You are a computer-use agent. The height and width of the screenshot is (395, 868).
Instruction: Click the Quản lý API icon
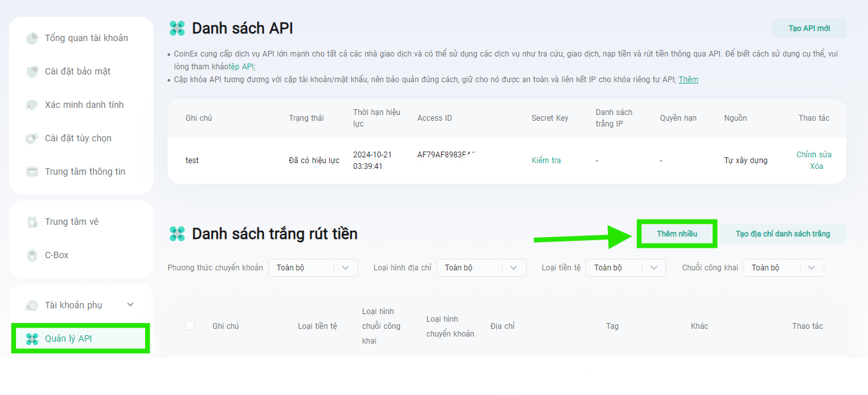coord(32,339)
